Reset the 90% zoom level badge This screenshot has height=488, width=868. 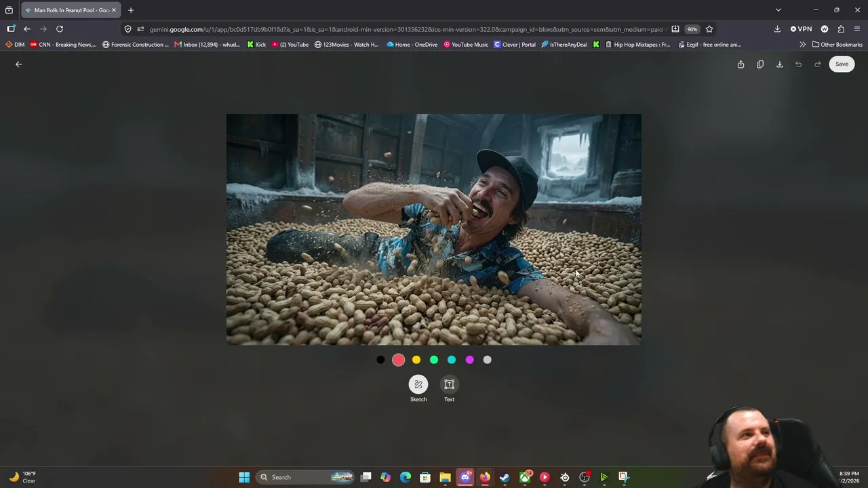coord(692,29)
